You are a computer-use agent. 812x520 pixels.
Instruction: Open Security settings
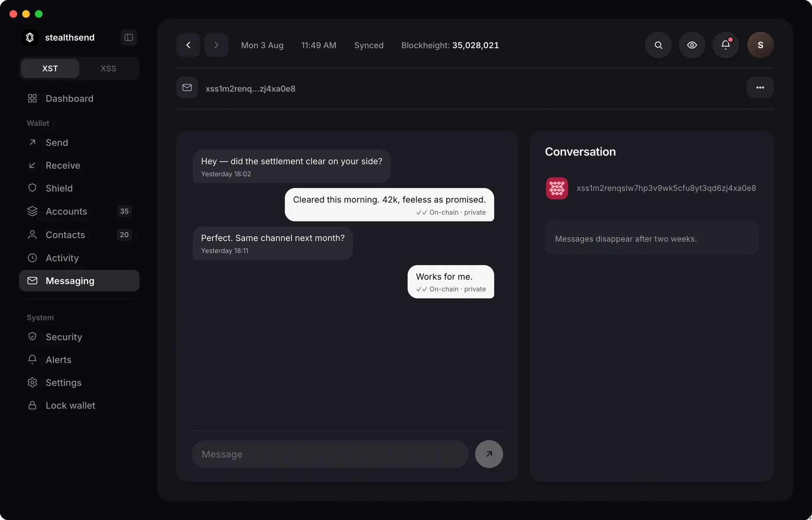point(79,337)
